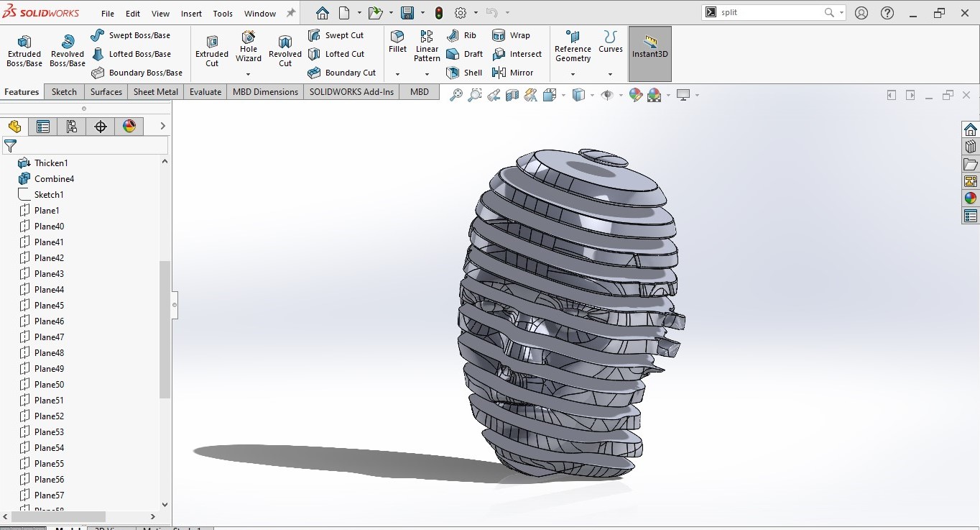The width and height of the screenshot is (980, 530).
Task: Select the Wrap tool
Action: coord(511,35)
